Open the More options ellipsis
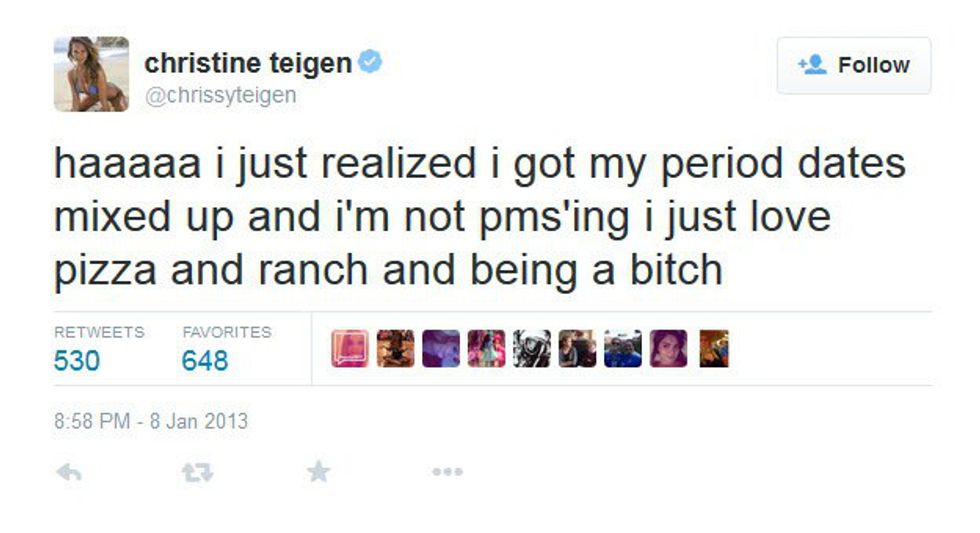 point(446,471)
